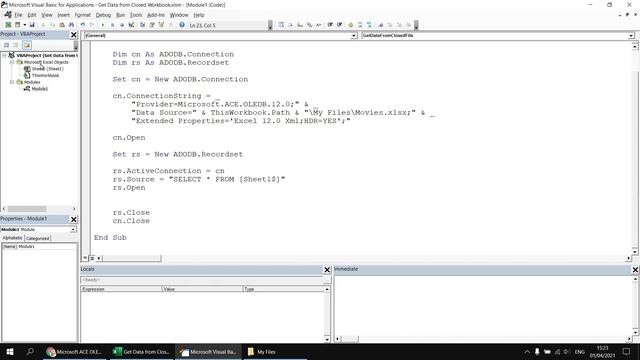This screenshot has height=360, width=640.
Task: Click View Object in the Project panel
Action: [x=16, y=45]
